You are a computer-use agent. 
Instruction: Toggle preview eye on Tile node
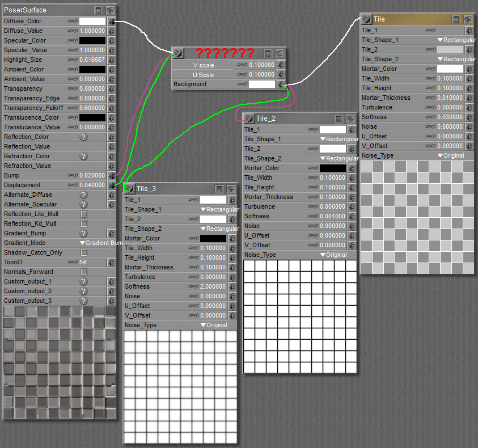coord(468,19)
